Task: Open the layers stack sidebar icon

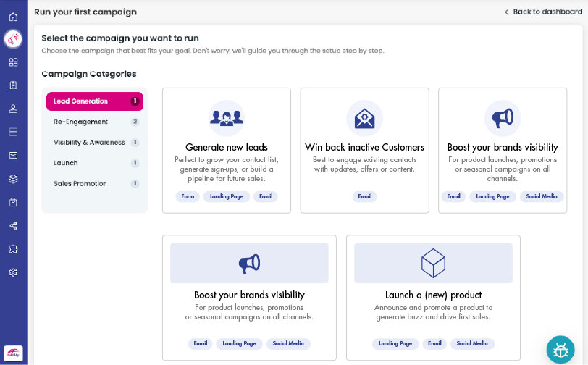Action: 13,179
